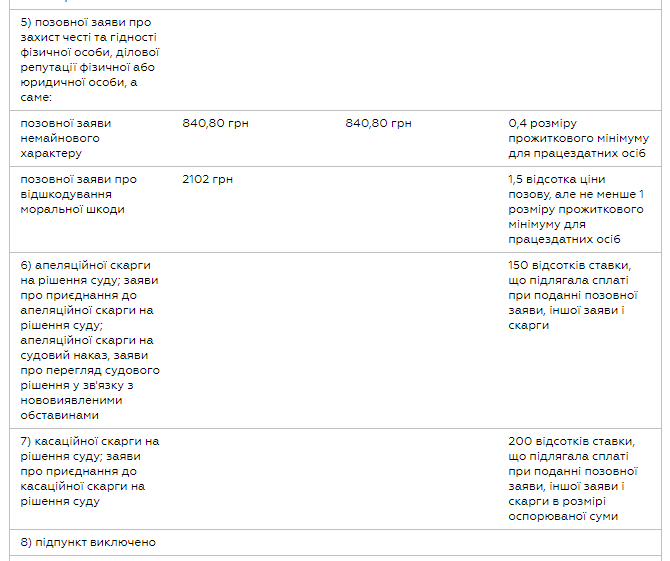The height and width of the screenshot is (561, 670).
Task: Click the 840,80 грн value in the second column
Action: [215, 124]
